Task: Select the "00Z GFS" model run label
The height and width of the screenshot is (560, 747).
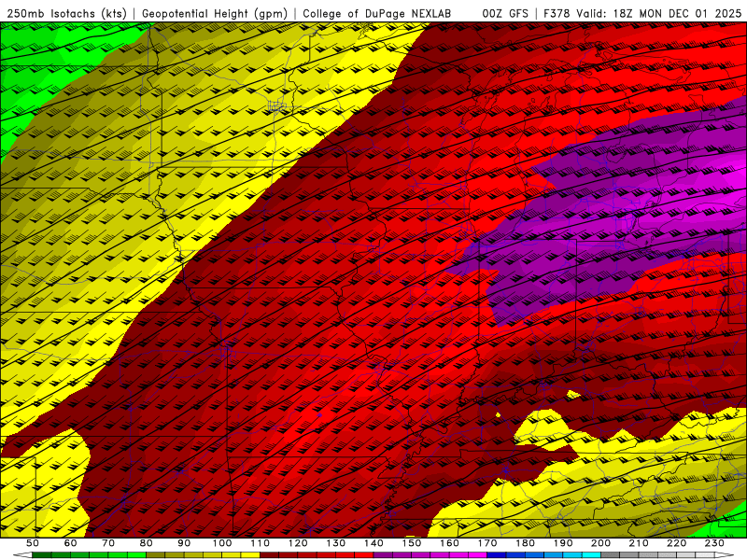Action: point(505,13)
